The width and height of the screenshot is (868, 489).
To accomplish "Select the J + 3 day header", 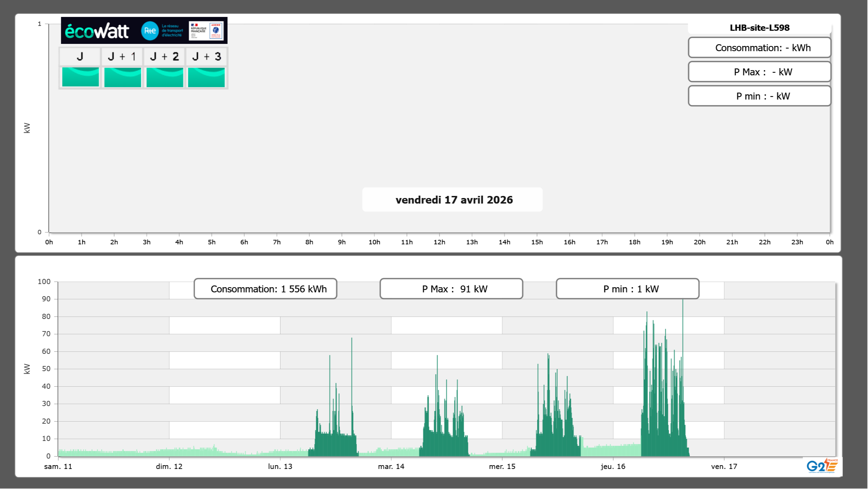I will coord(206,56).
